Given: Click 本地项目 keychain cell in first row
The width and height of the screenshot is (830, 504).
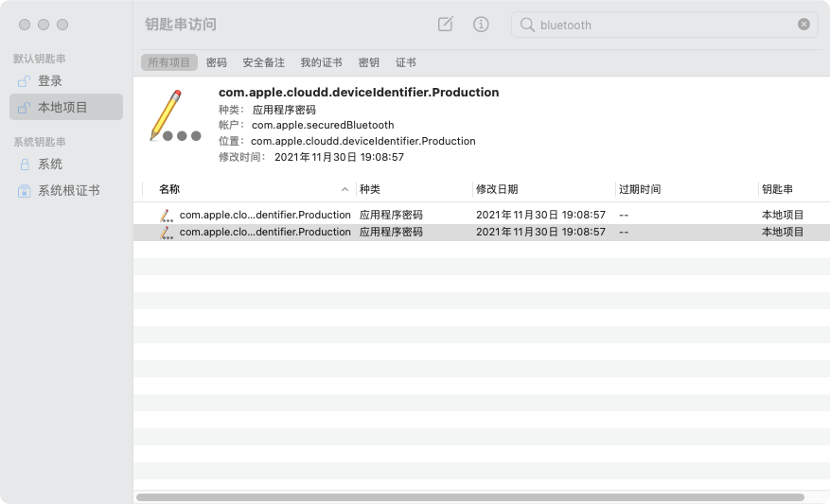Looking at the screenshot, I should [x=783, y=215].
